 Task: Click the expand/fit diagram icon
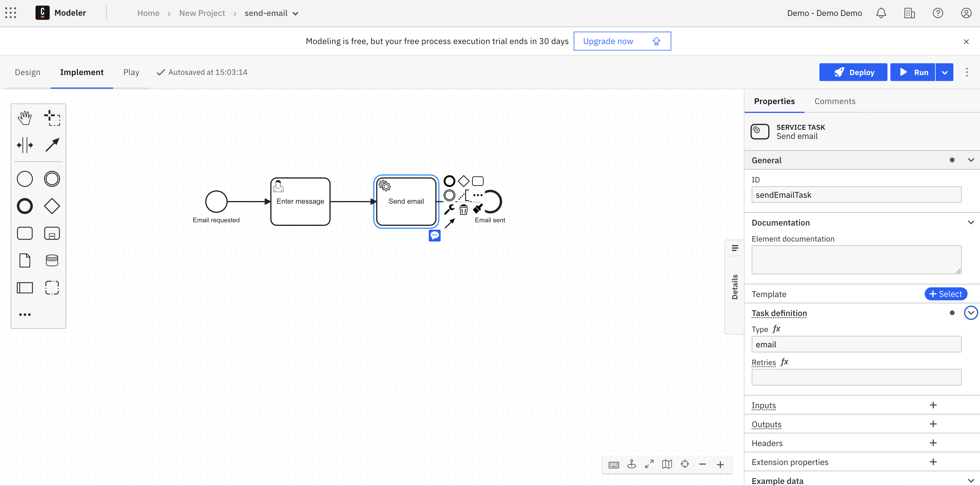649,465
